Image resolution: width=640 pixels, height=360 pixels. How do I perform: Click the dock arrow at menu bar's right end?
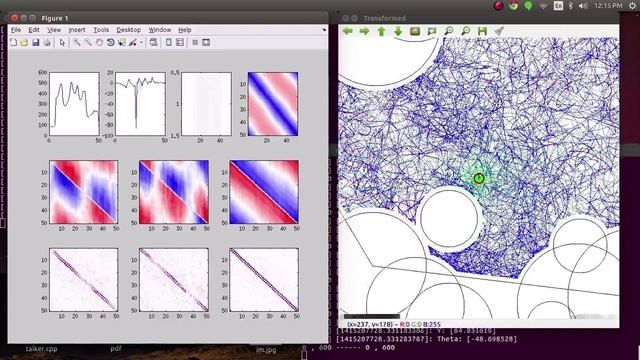pos(324,30)
